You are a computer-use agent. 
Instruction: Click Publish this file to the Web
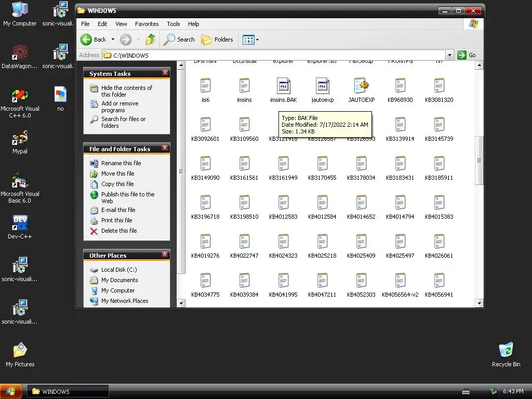(128, 197)
